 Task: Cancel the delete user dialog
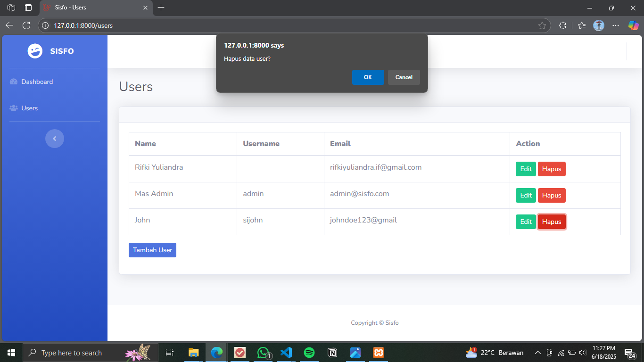click(x=404, y=77)
